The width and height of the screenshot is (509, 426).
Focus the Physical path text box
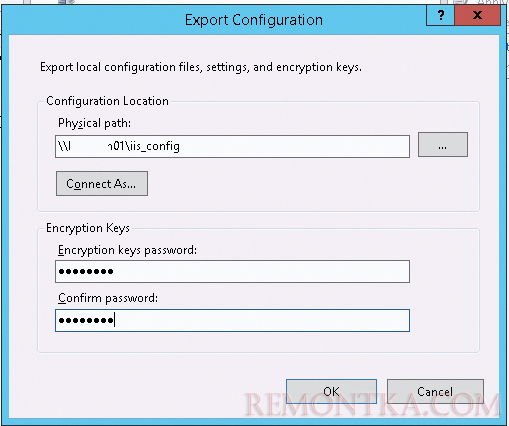click(232, 146)
